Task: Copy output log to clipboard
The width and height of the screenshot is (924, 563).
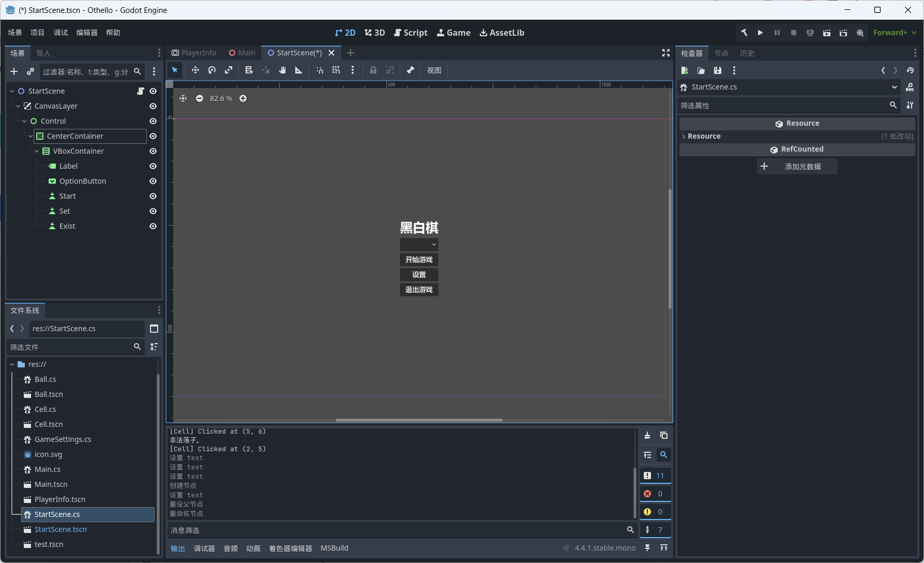Action: (x=664, y=436)
